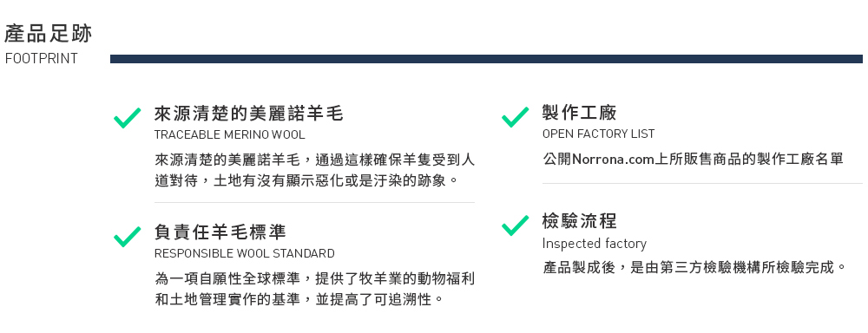868x333 pixels.
Task: Select the 負責任羊毛標準 heading
Action: click(x=220, y=232)
